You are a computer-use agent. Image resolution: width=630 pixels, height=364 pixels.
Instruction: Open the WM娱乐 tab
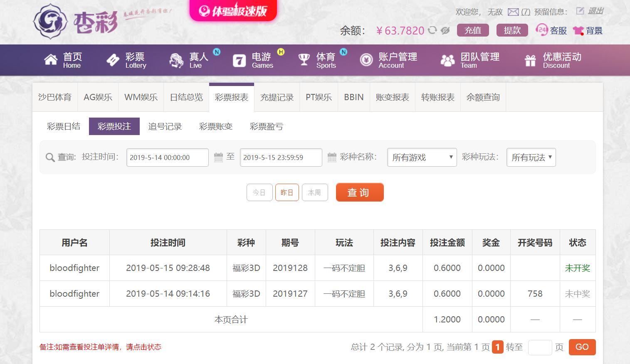[141, 97]
